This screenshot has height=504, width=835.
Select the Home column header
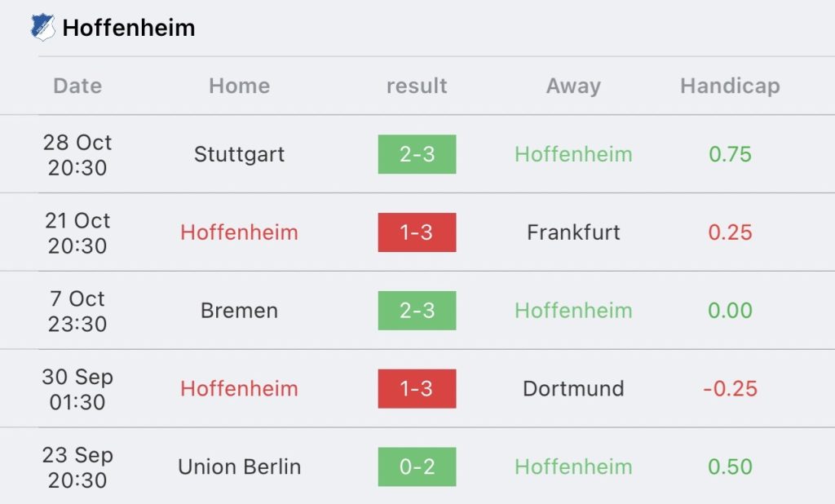239,86
